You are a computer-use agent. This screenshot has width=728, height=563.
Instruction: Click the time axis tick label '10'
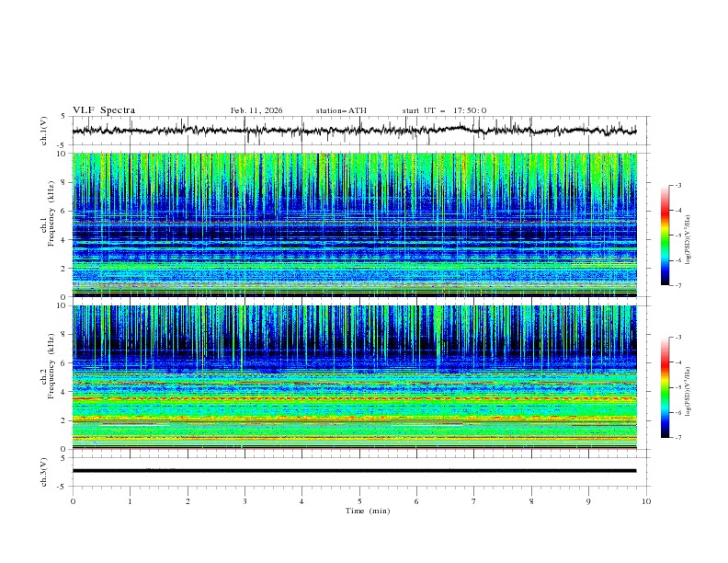(646, 501)
